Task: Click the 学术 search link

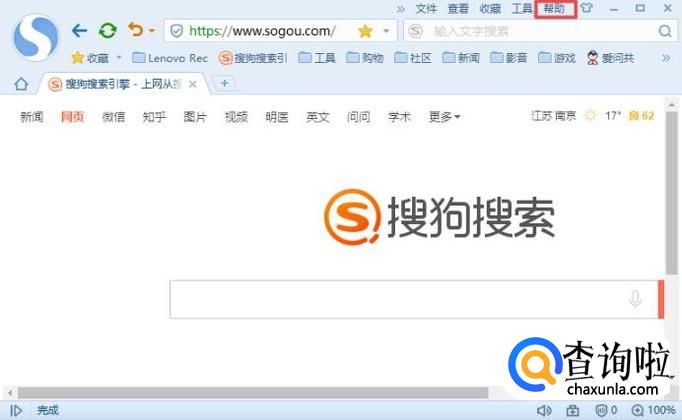Action: click(x=399, y=117)
